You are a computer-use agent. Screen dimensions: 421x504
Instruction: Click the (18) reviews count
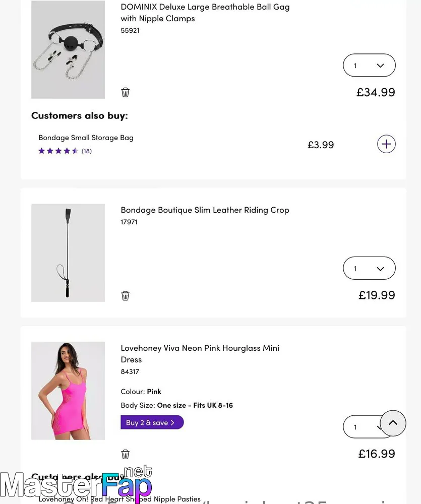(87, 151)
